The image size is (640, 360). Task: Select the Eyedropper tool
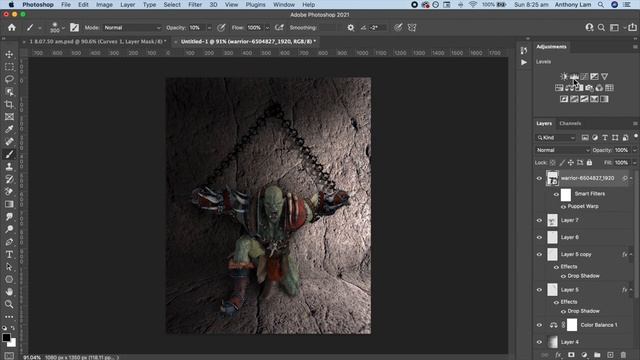coord(9,129)
